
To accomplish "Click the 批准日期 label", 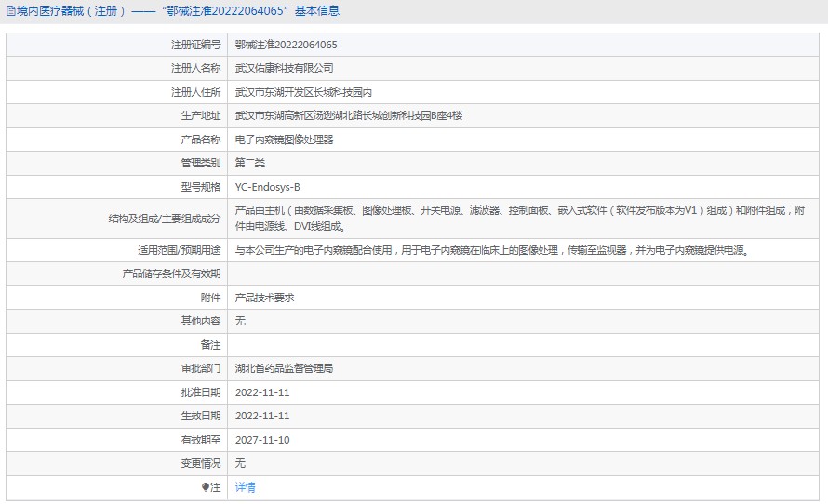I will tap(201, 392).
